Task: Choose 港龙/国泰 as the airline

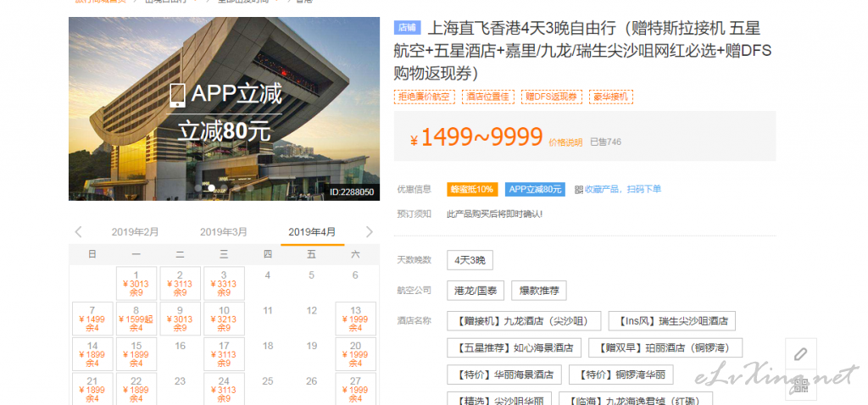Action: 476,291
